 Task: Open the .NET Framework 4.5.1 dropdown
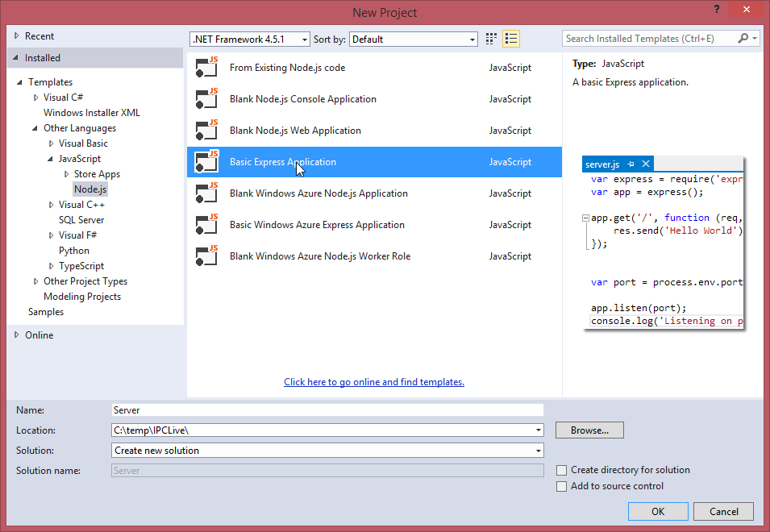tap(302, 38)
